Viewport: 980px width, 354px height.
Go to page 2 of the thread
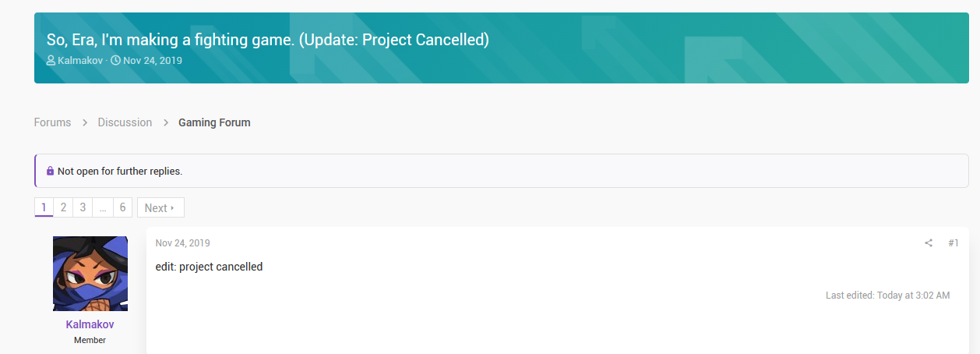pyautogui.click(x=63, y=207)
